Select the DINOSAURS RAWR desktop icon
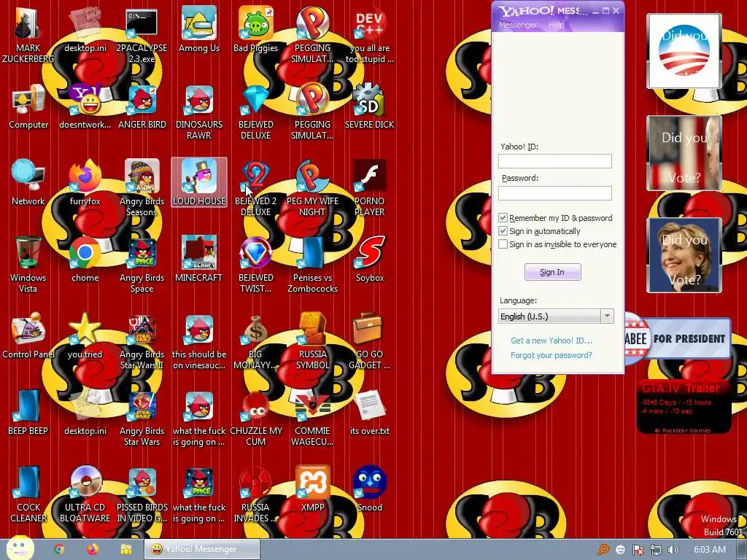 tap(199, 112)
